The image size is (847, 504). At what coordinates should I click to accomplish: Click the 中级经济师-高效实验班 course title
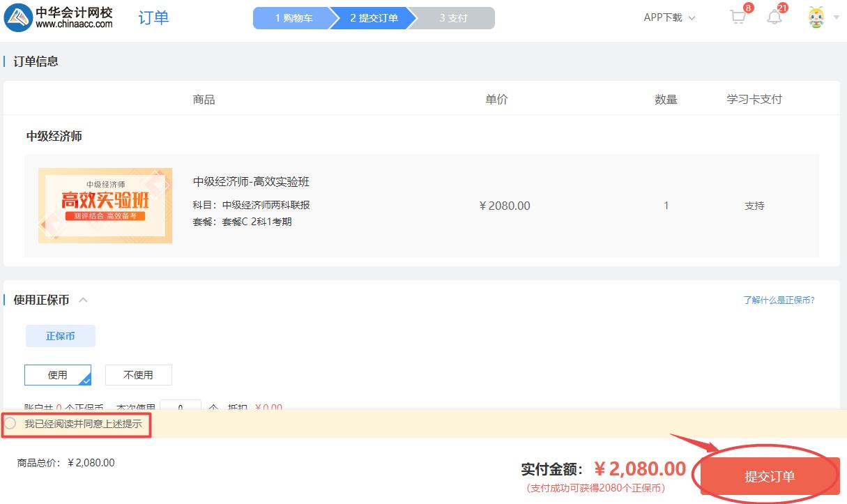coord(252,181)
